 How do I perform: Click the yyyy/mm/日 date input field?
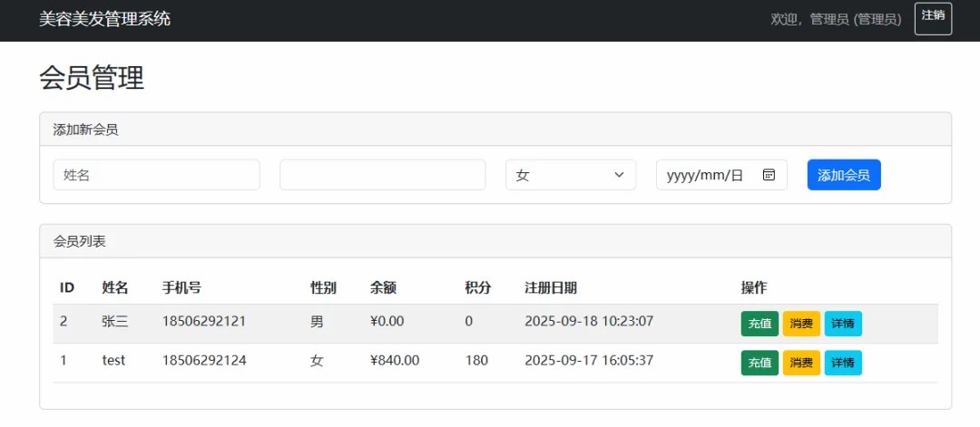click(708, 175)
